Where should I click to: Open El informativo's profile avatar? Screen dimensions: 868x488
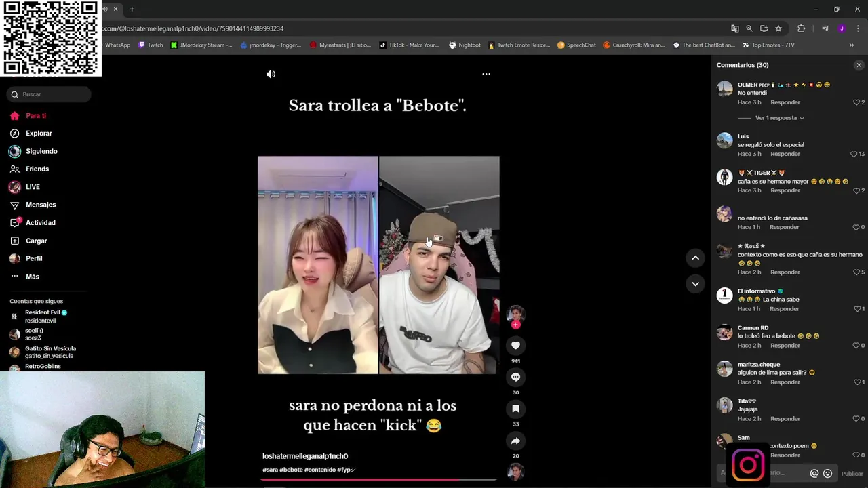[725, 295]
